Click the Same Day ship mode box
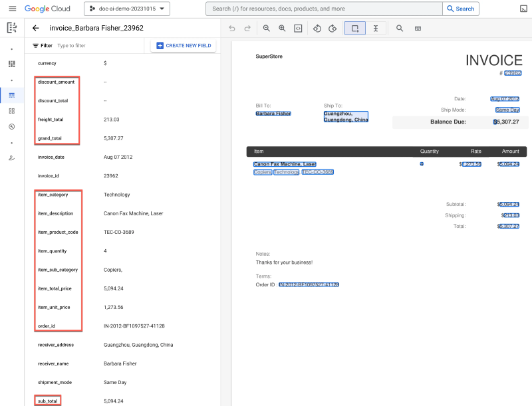 (x=507, y=110)
